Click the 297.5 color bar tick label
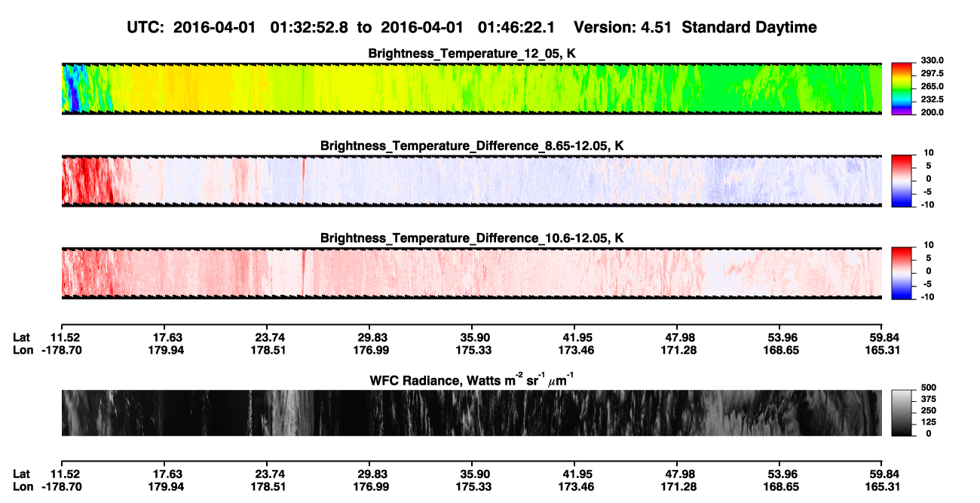Viewport: 980px width, 503px height. tap(933, 74)
